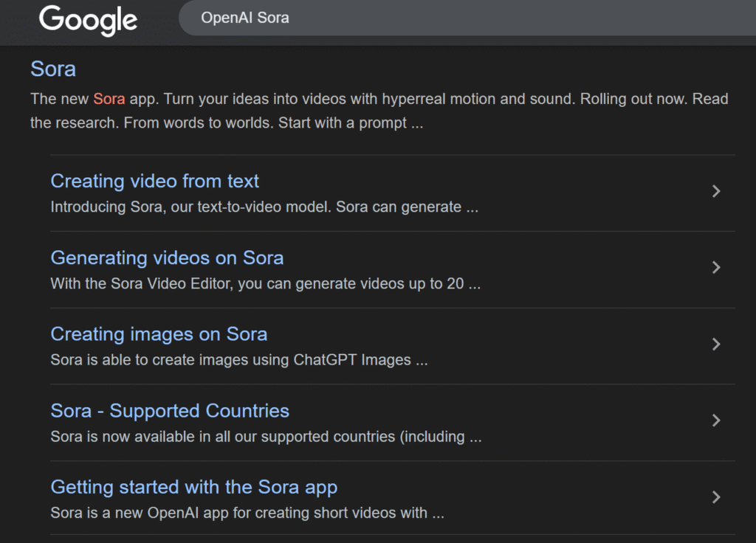Expand the Sora - Supported Countries chevron
The height and width of the screenshot is (543, 756).
coord(715,421)
